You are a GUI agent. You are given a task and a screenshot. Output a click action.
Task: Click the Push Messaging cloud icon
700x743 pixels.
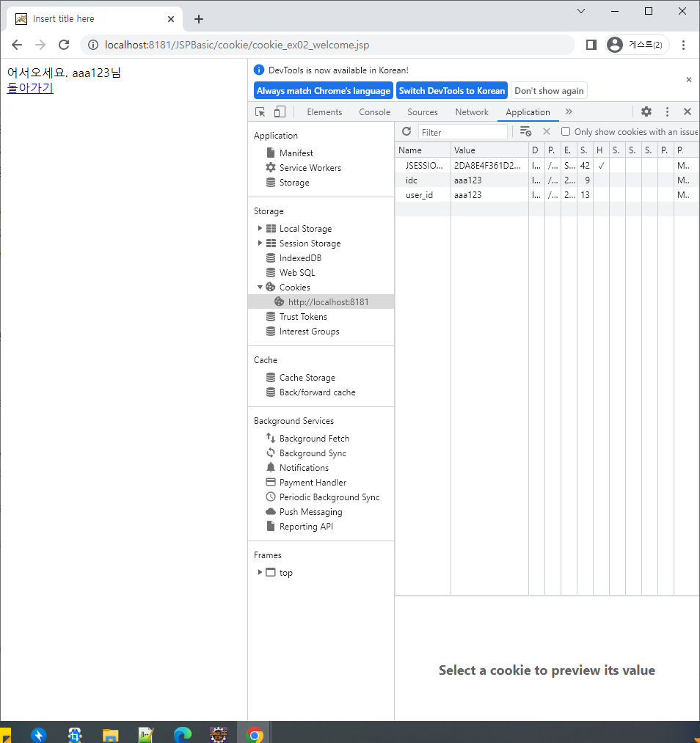(271, 512)
